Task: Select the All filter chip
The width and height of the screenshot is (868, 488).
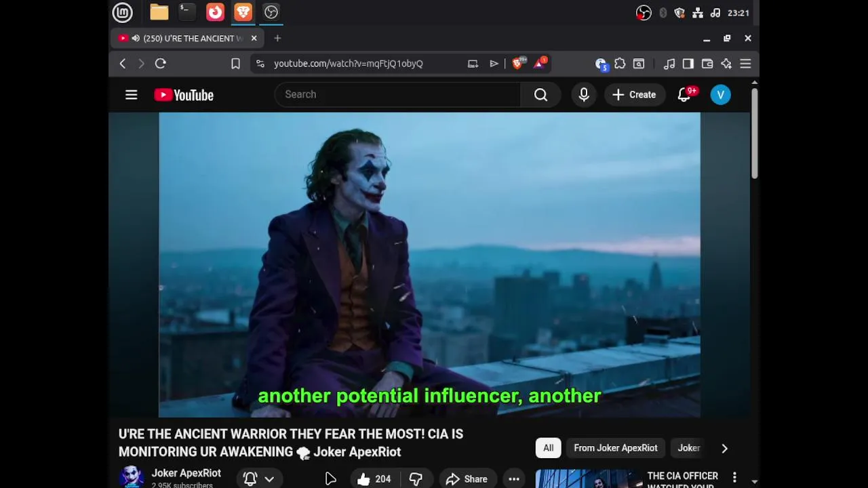Action: click(x=548, y=448)
